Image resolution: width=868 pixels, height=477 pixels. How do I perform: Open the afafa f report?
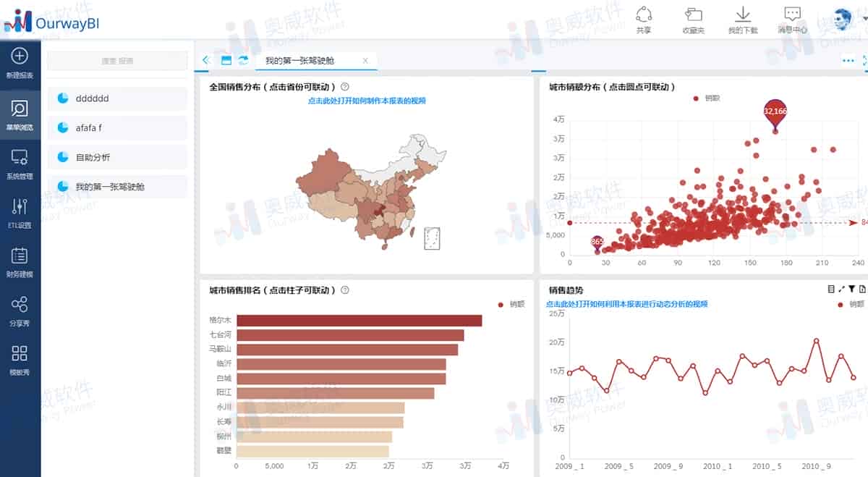point(117,128)
